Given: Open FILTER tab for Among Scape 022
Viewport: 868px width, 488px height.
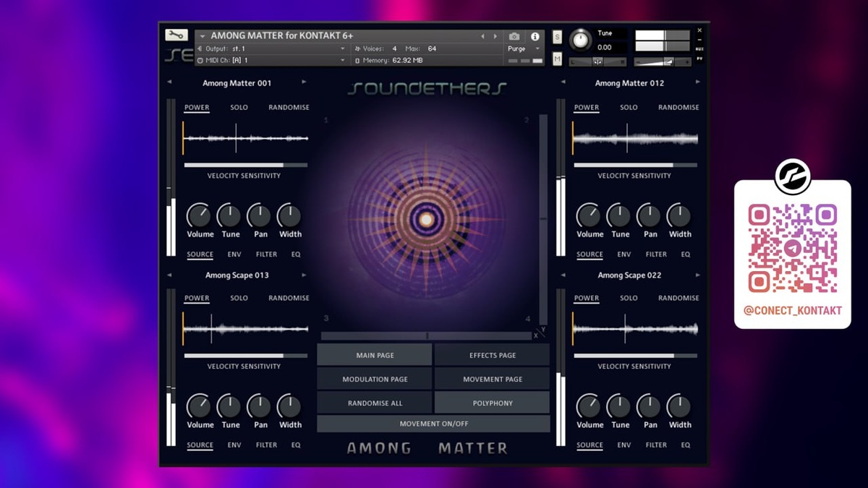Looking at the screenshot, I should pyautogui.click(x=656, y=445).
